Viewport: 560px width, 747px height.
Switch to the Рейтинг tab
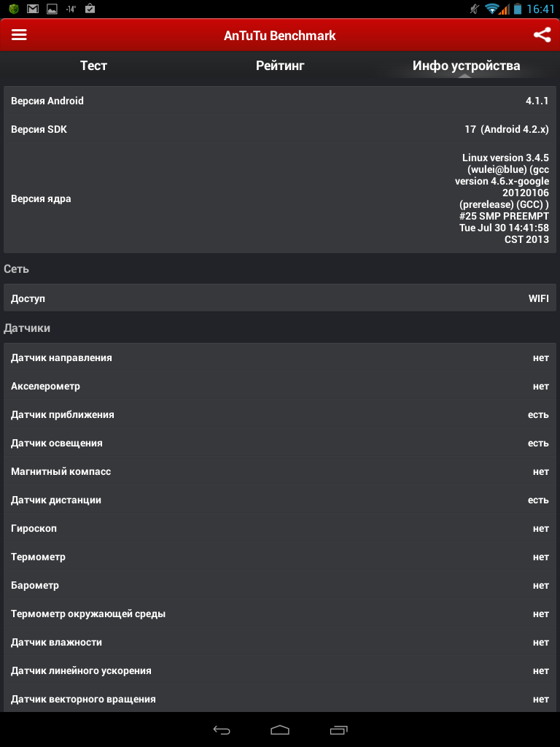coord(280,66)
